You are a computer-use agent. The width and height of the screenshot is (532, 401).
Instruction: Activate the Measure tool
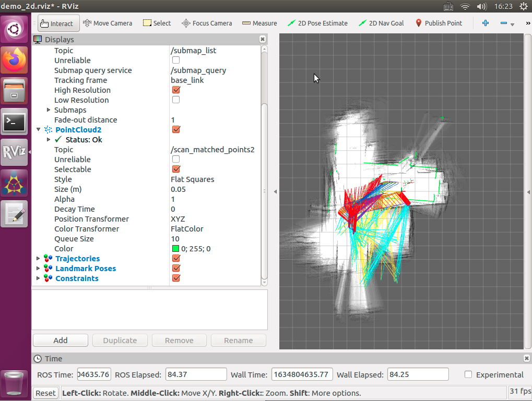coord(259,23)
